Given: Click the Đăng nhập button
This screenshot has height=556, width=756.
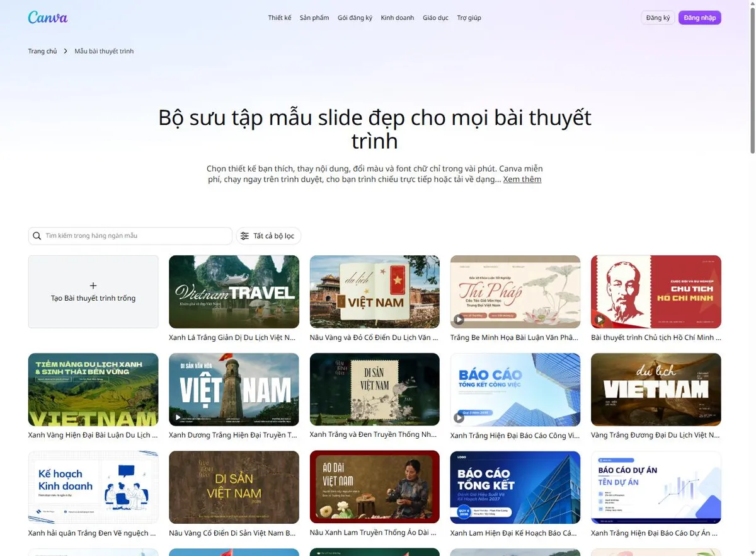Looking at the screenshot, I should click(x=700, y=18).
